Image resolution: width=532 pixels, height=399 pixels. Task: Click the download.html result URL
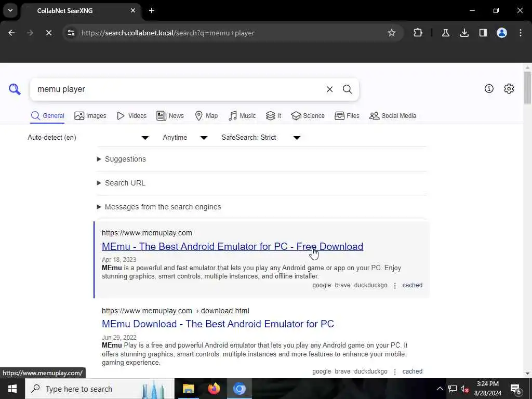coord(176,311)
